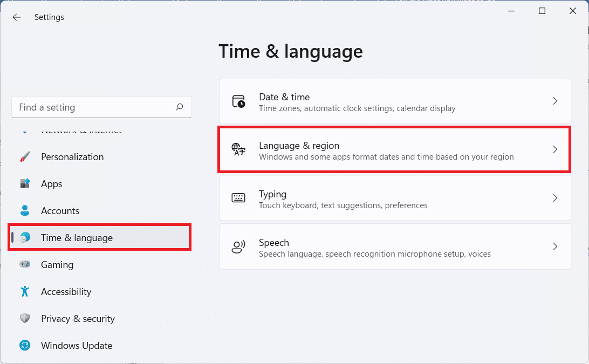The image size is (589, 364).
Task: Click the Speech icon
Action: point(239,246)
